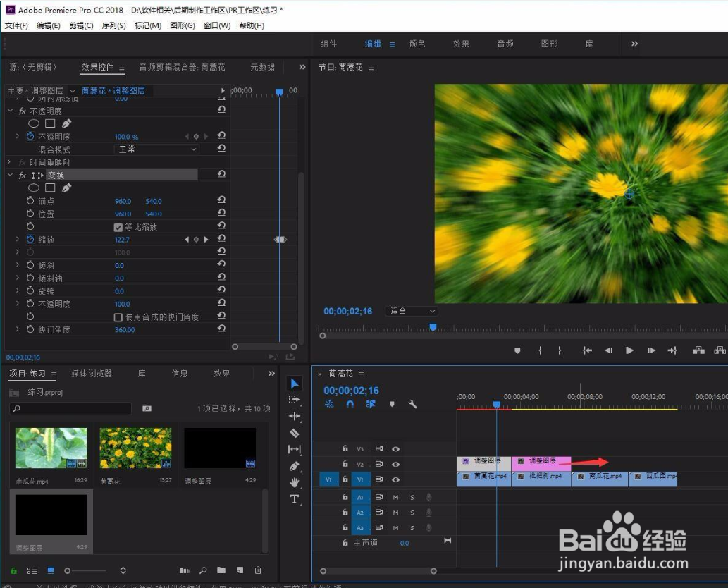Open timeline wrench display settings
Viewport: 728px width, 588px height.
coord(412,404)
